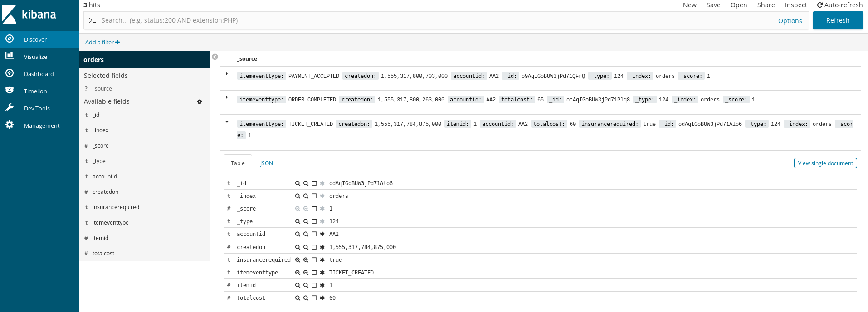Screen dimensions: 868x312
Task: Filter out value on _index row
Action: coord(306,196)
